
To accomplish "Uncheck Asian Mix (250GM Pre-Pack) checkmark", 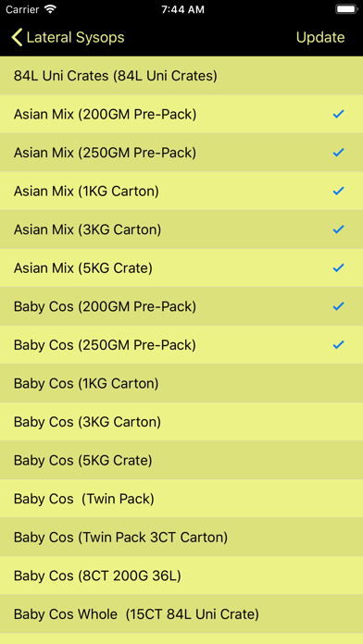I will pos(338,153).
